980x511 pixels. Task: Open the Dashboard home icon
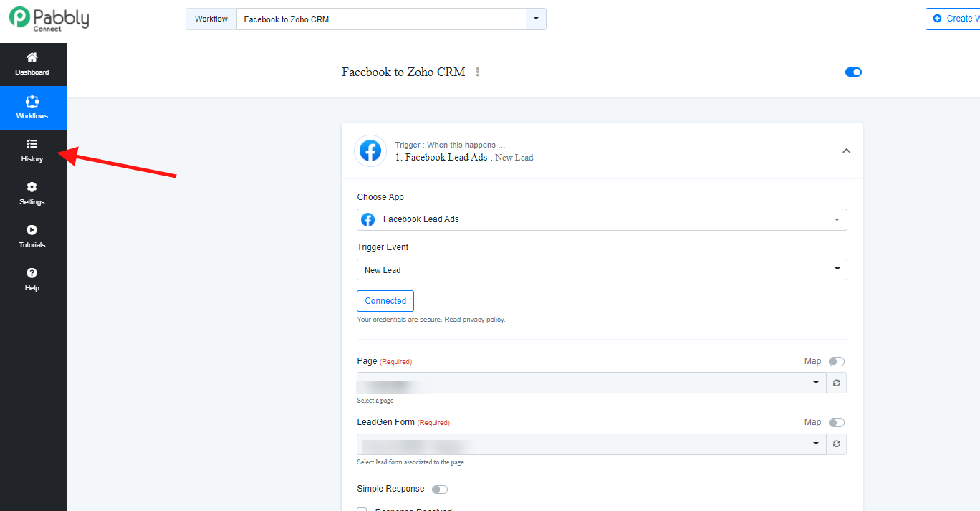(32, 57)
